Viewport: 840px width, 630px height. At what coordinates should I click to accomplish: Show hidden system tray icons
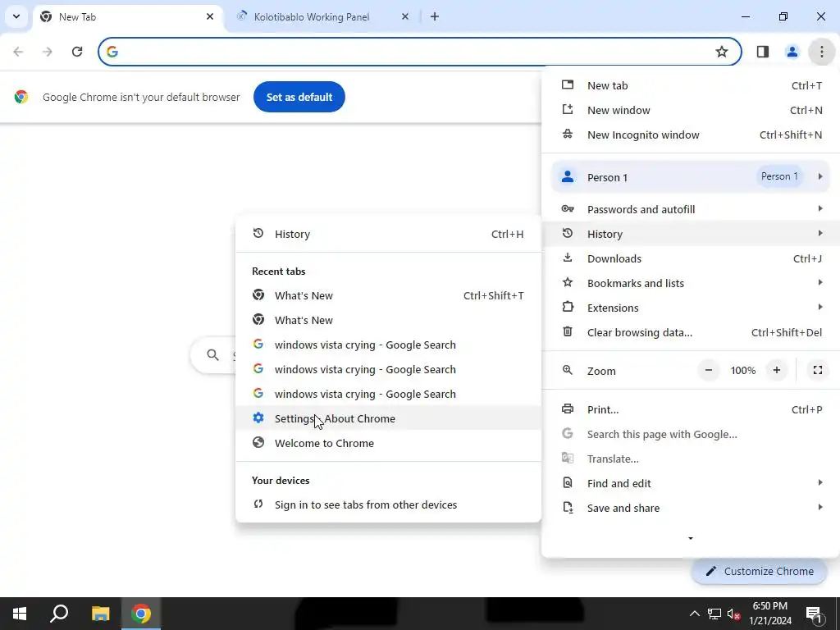(694, 614)
